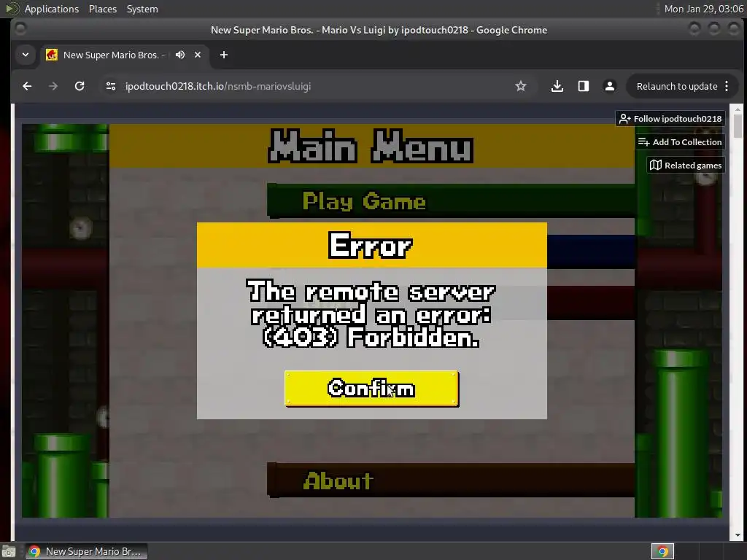
Task: Click the Confirm button in error dialog
Action: click(371, 388)
